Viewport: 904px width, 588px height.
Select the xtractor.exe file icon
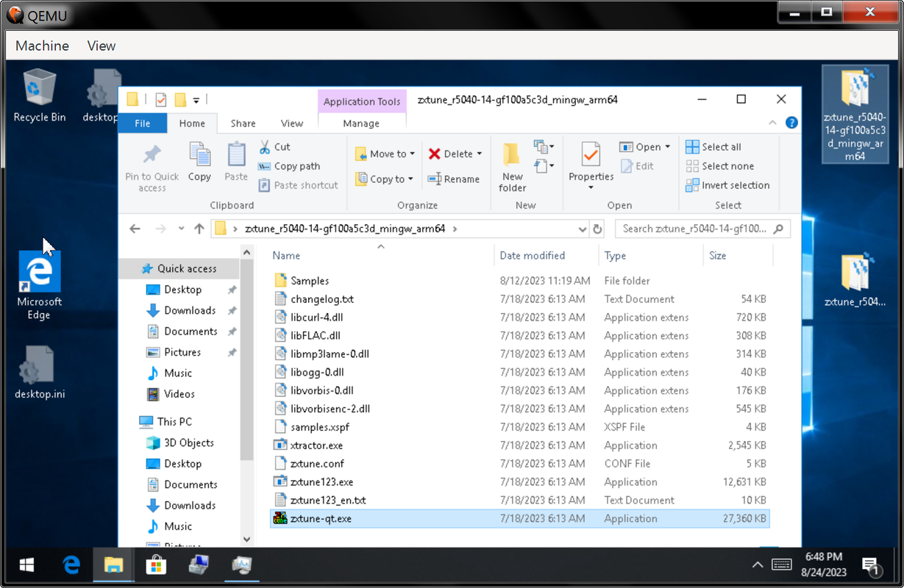click(280, 445)
